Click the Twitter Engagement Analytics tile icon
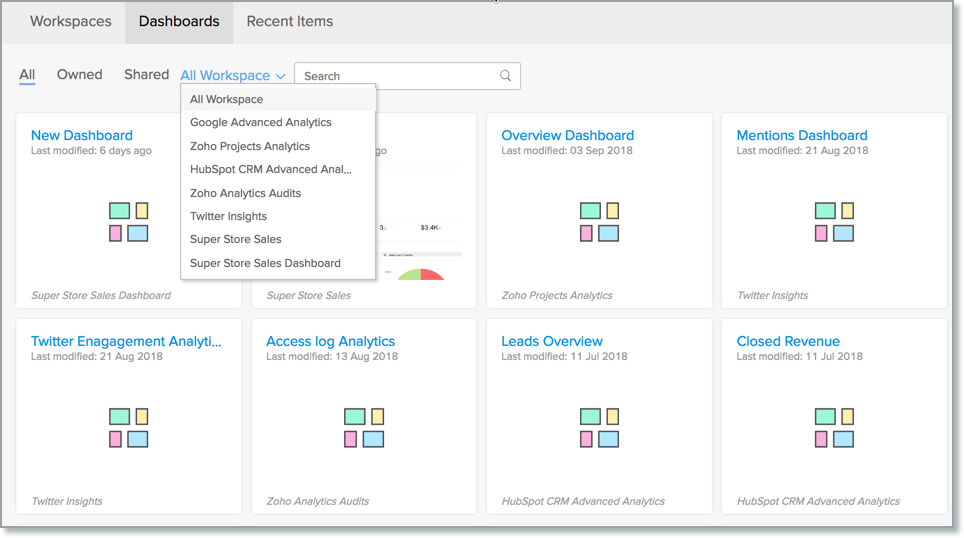The height and width of the screenshot is (538, 964). (129, 427)
